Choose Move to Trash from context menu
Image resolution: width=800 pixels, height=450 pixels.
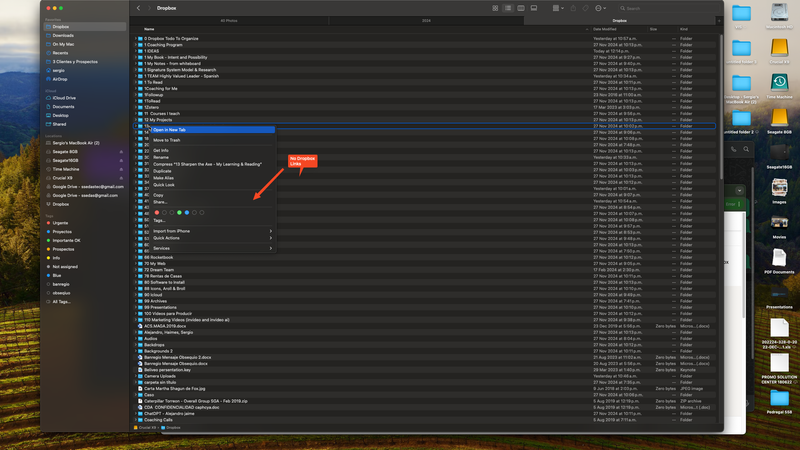167,140
